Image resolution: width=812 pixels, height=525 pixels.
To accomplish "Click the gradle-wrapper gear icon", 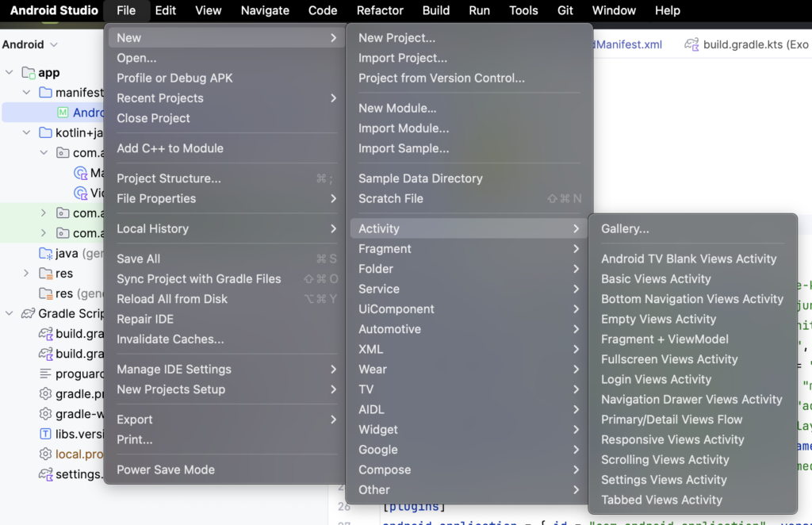I will (45, 414).
